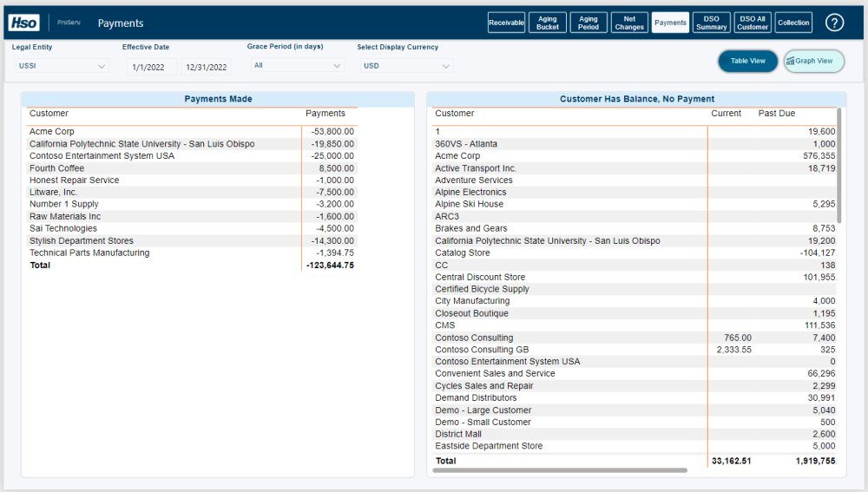The width and height of the screenshot is (868, 492).
Task: Click the vertical scrollbar in balance table
Action: (839, 166)
